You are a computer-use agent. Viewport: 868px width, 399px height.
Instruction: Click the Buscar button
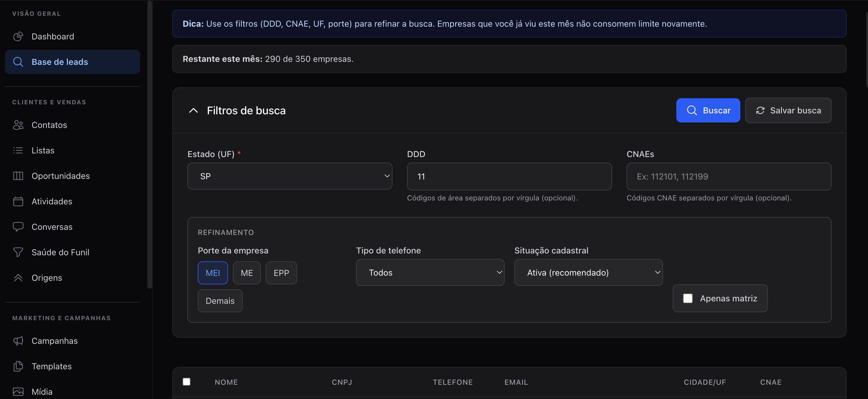coord(708,110)
